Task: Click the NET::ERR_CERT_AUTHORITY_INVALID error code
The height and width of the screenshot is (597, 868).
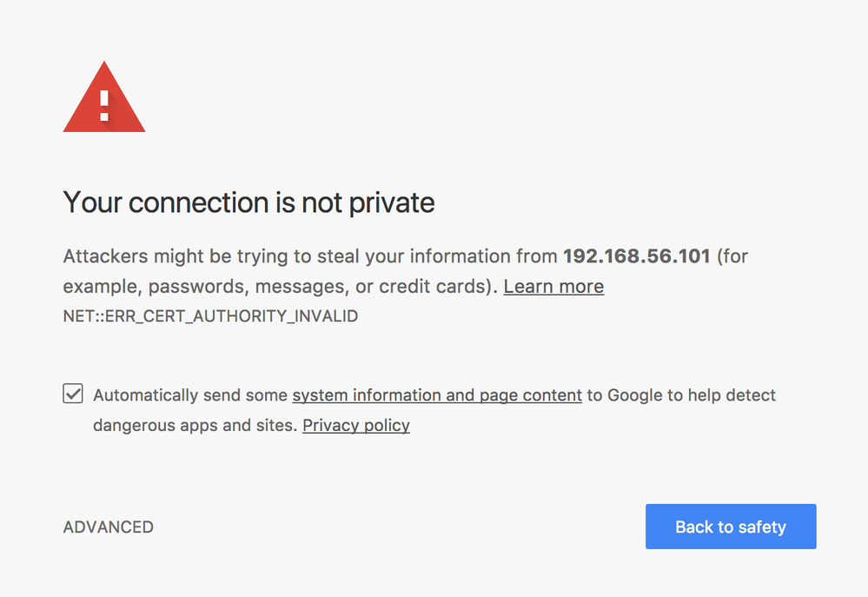Action: pos(209,316)
